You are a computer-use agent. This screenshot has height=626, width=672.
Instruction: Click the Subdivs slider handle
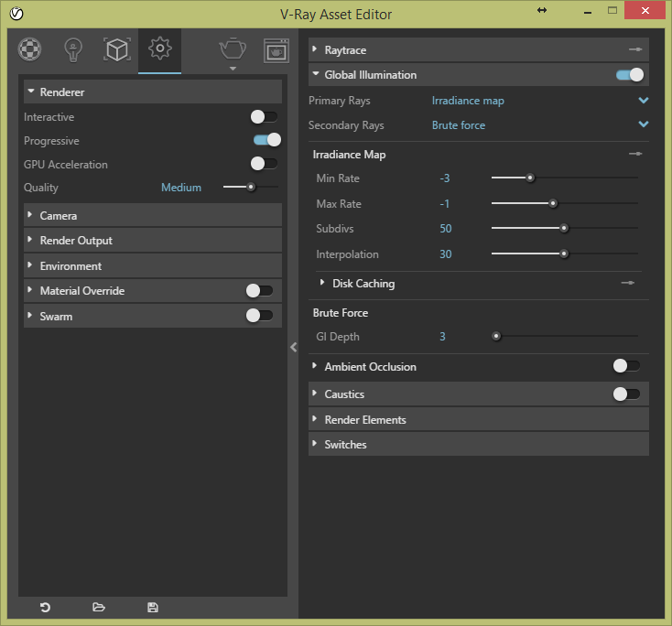coord(565,228)
